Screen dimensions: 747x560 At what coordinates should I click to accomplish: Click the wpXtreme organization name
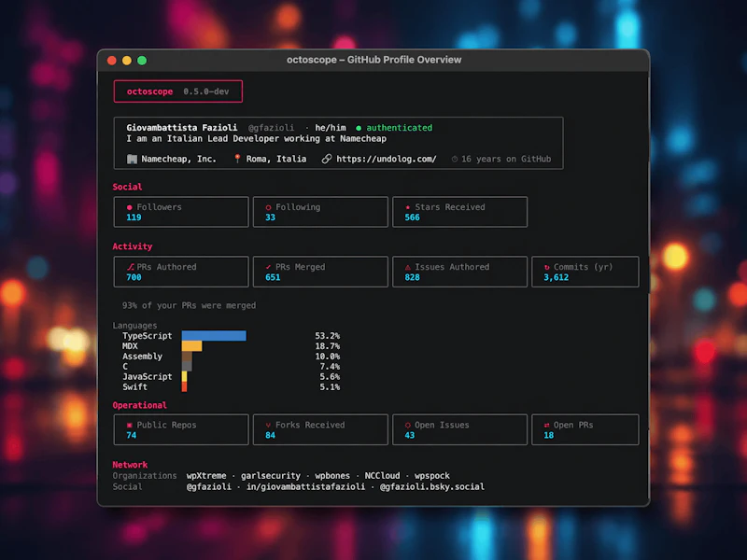point(206,476)
